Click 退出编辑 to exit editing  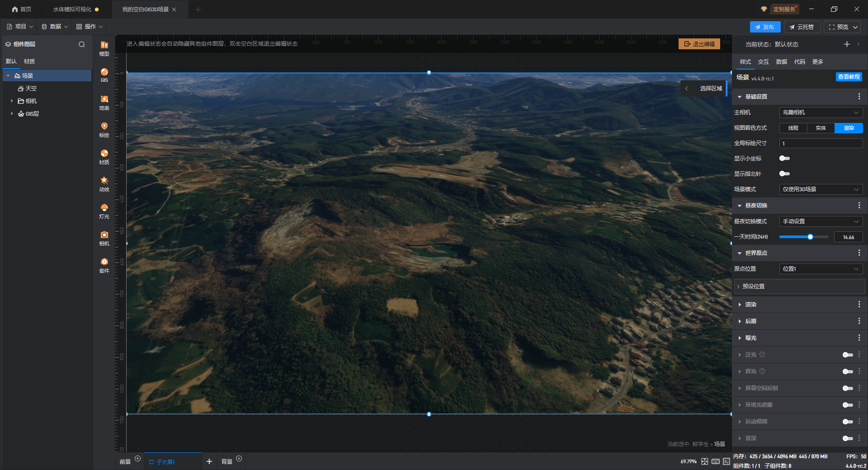[699, 44]
